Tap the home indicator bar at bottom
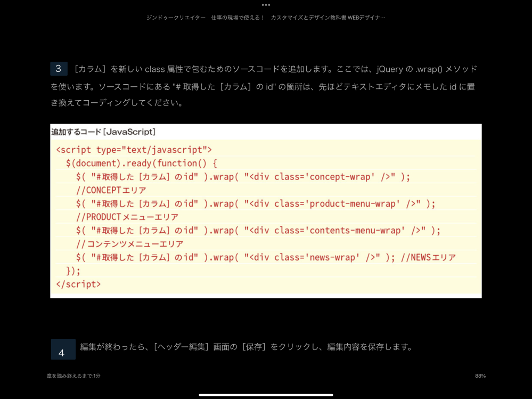This screenshot has width=532, height=399. (x=266, y=395)
